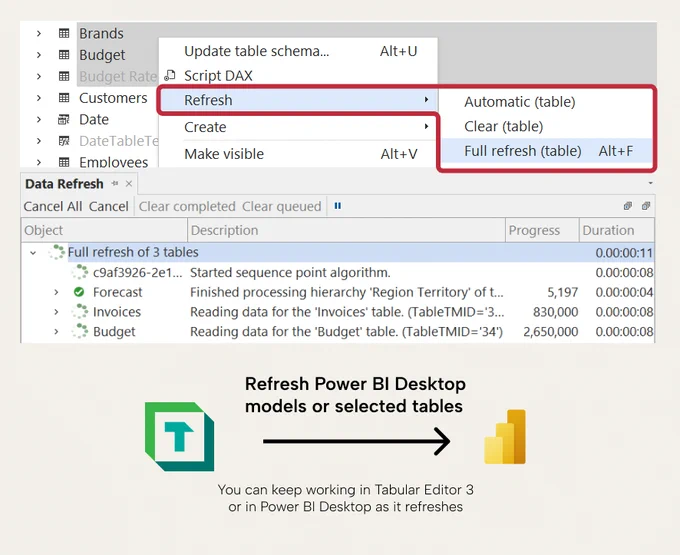
Task: Select the Customers table in tree
Action: tap(113, 98)
